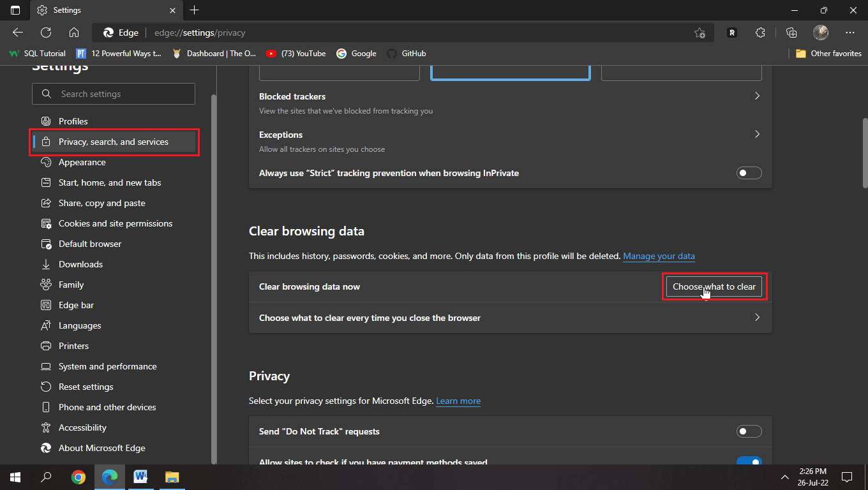Open Google bookmark

coord(356,54)
